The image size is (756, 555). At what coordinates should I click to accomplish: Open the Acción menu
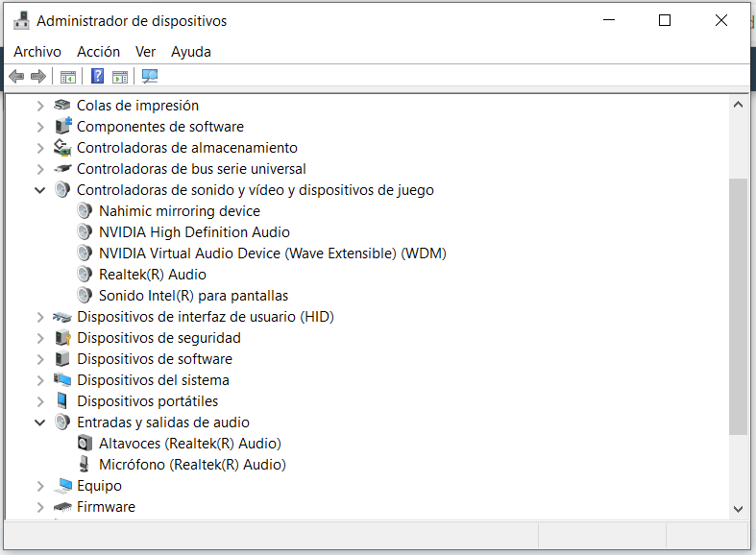[98, 52]
